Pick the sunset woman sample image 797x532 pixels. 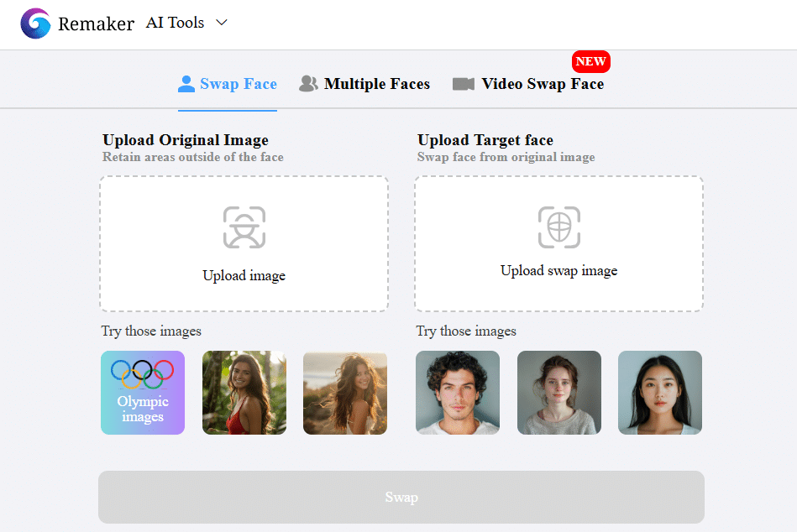click(x=345, y=393)
